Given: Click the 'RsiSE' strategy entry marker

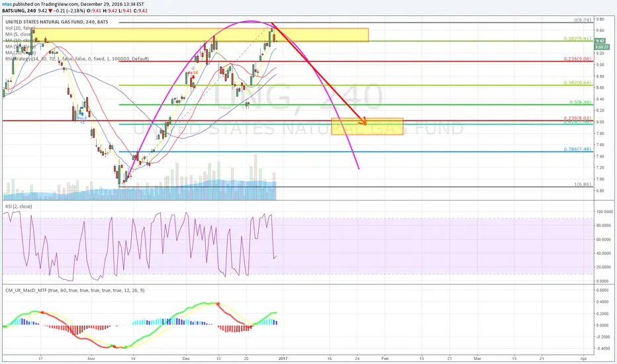Looking at the screenshot, I should point(193,73).
